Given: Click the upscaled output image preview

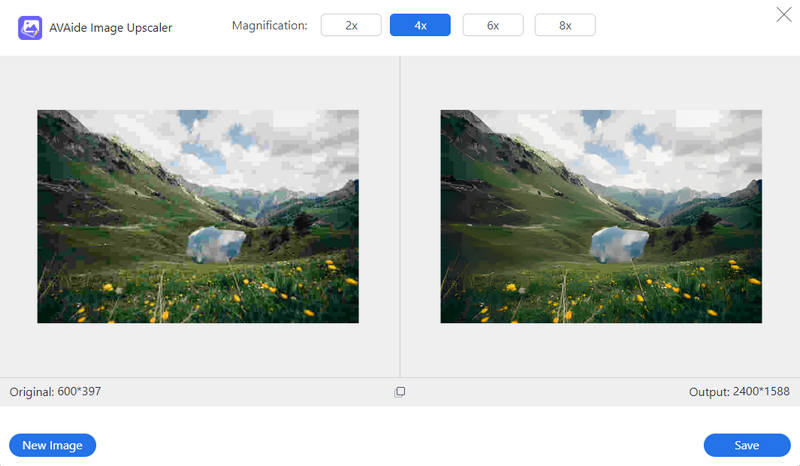Looking at the screenshot, I should coord(601,216).
